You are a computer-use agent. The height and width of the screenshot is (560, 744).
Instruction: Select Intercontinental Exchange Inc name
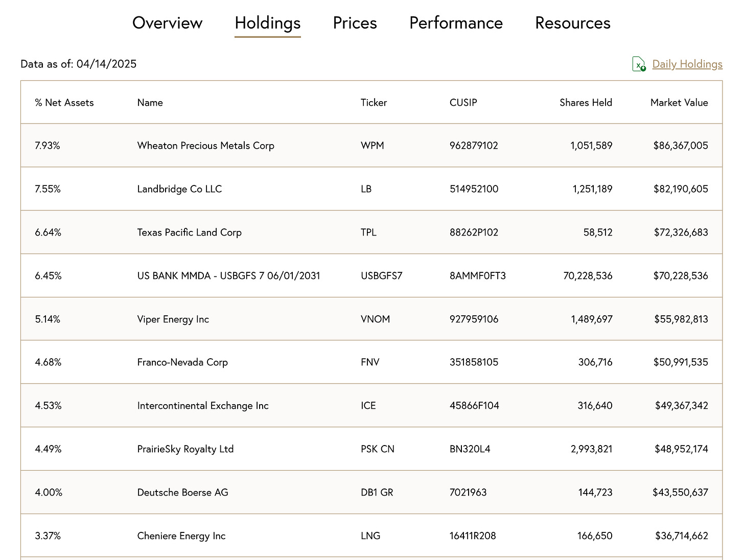[203, 406]
